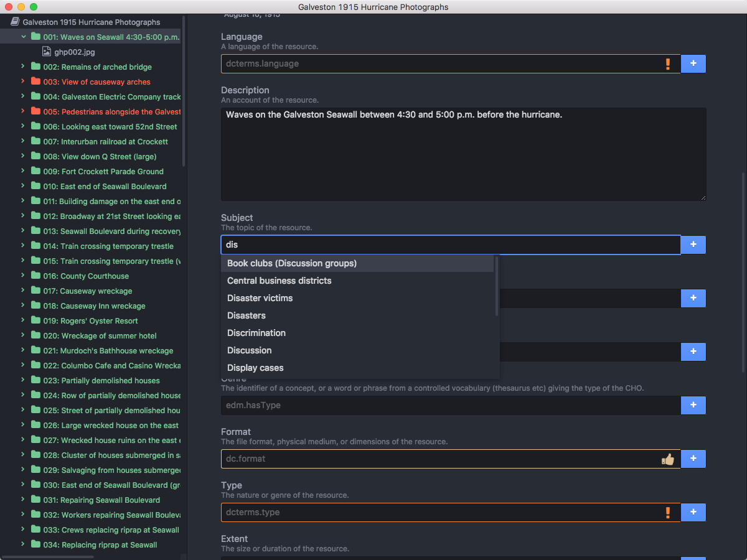Click the project book icon beside collection title

(x=15, y=22)
